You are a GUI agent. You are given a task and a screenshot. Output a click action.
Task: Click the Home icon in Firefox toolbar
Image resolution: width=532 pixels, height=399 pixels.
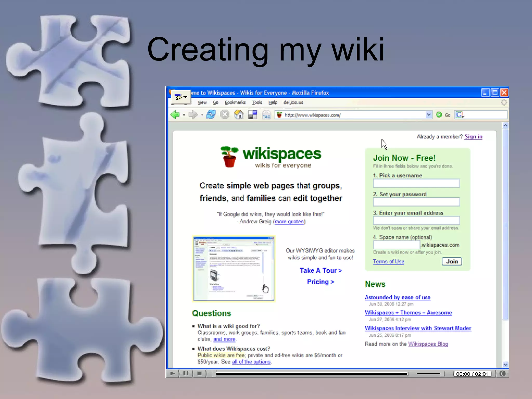[x=239, y=115]
